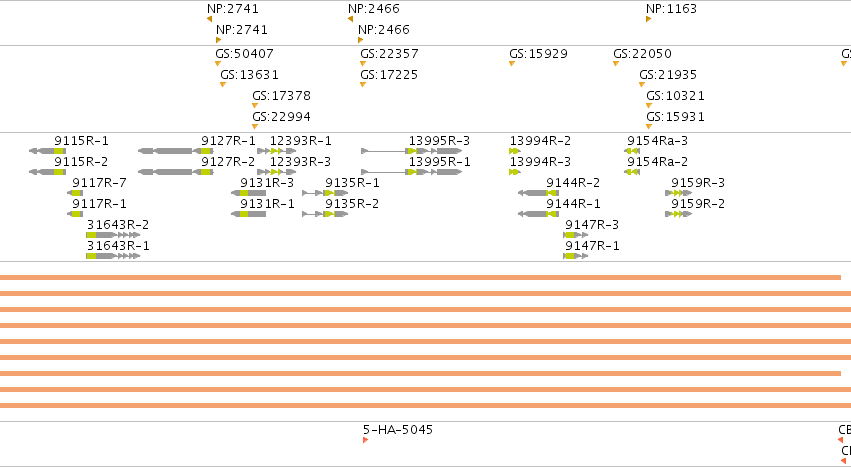Select the 9115R-2 transcript glyph

coord(48,172)
